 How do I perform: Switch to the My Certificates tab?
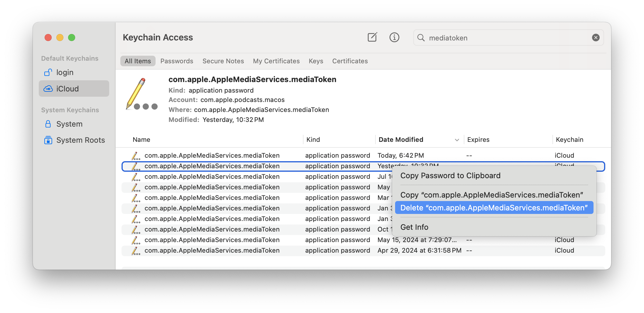[276, 61]
